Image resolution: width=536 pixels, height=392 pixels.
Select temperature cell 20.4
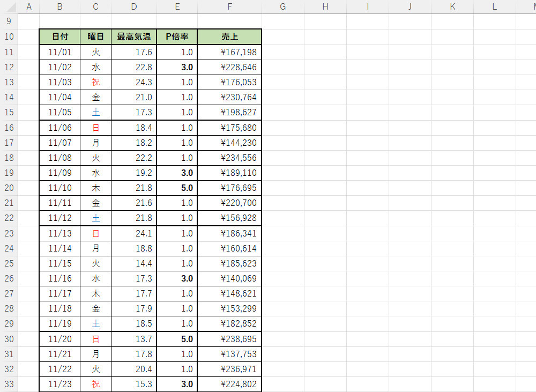[134, 369]
